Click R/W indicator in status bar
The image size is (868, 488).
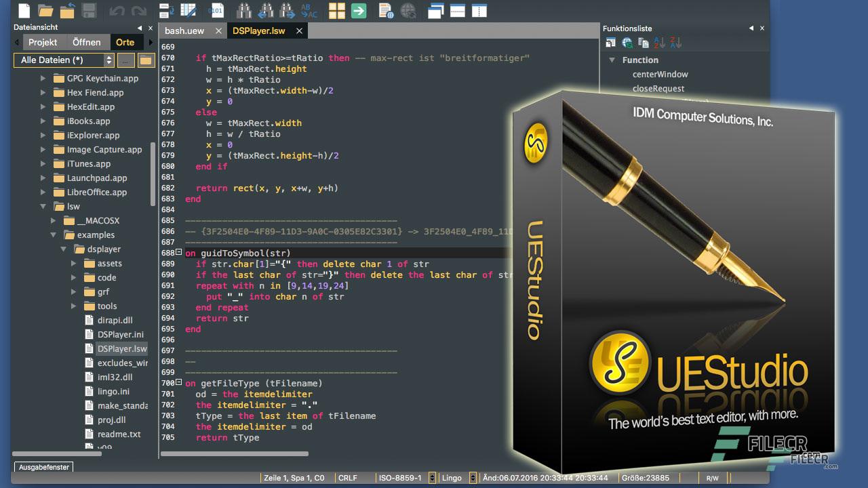[x=712, y=479]
